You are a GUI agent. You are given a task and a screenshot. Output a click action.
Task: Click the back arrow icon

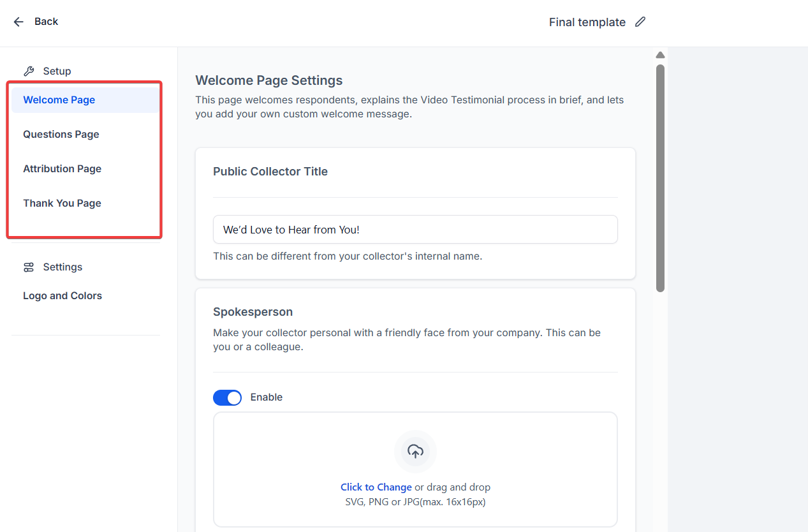[x=18, y=22]
